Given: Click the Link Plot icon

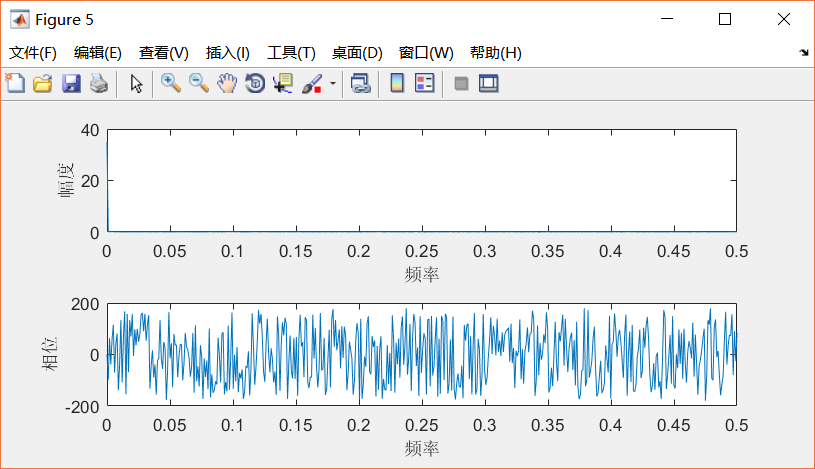Looking at the screenshot, I should point(361,83).
